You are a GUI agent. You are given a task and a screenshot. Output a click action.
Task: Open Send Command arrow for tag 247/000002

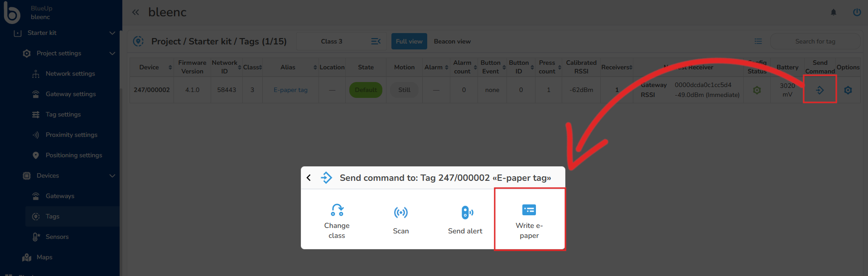tap(820, 90)
